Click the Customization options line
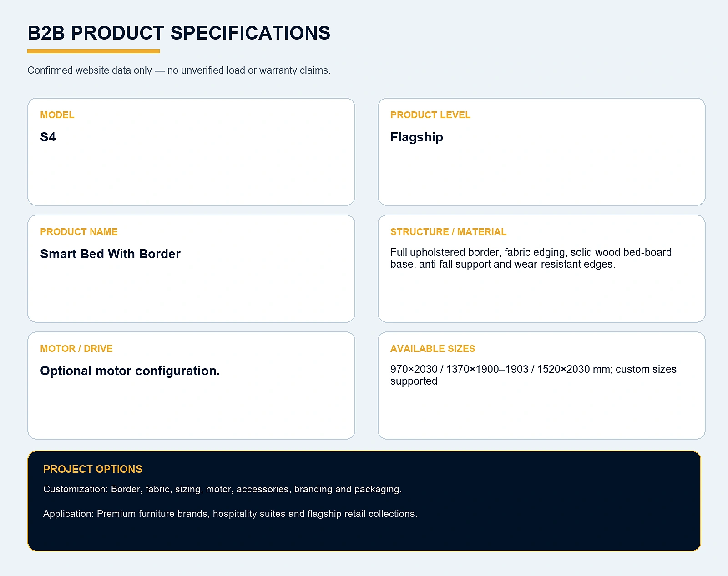728x576 pixels. point(222,489)
